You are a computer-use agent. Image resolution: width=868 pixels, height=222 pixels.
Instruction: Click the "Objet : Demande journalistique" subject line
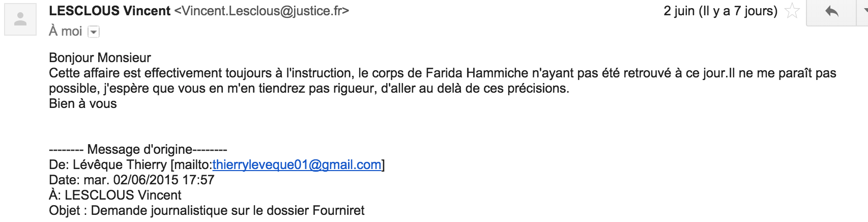pyautogui.click(x=207, y=211)
